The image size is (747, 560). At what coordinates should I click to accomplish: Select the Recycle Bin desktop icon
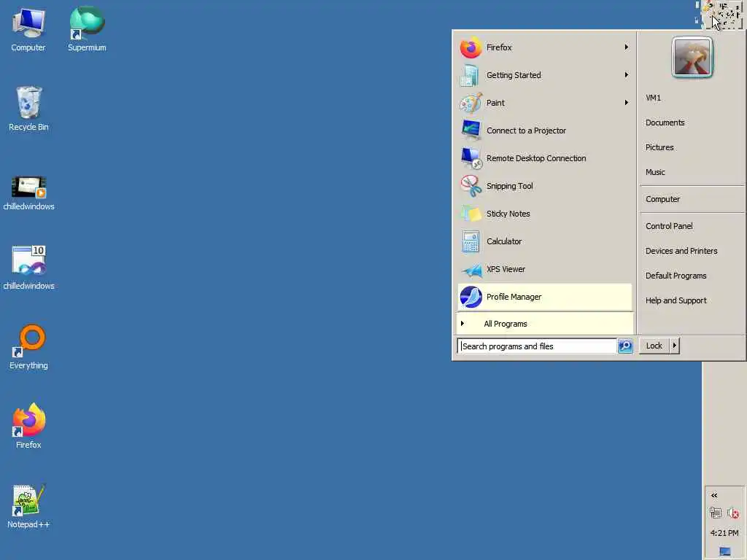28,109
